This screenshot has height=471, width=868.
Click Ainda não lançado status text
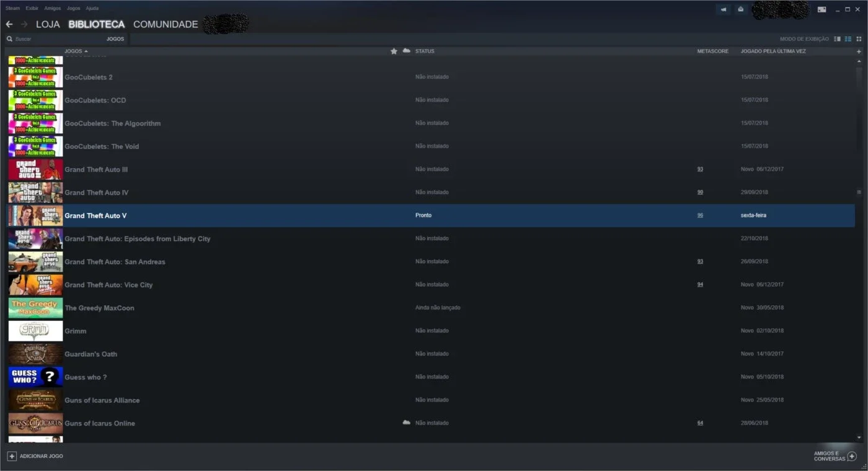pos(438,307)
